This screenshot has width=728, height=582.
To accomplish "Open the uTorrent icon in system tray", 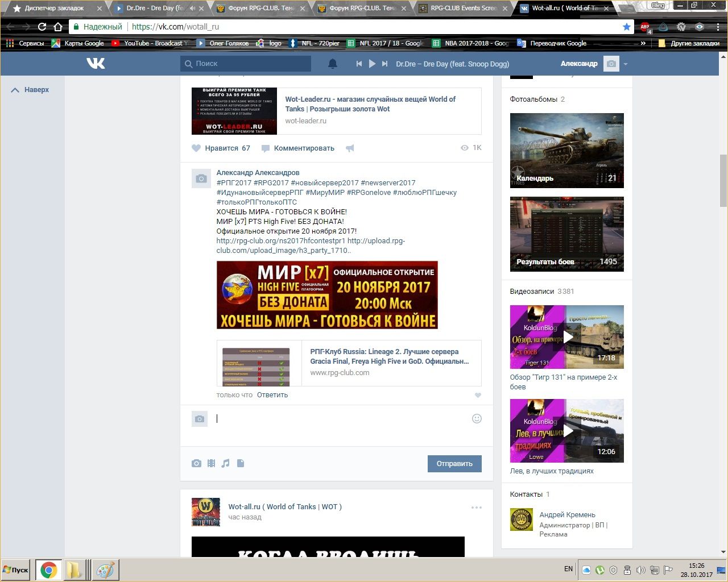I will [600, 570].
